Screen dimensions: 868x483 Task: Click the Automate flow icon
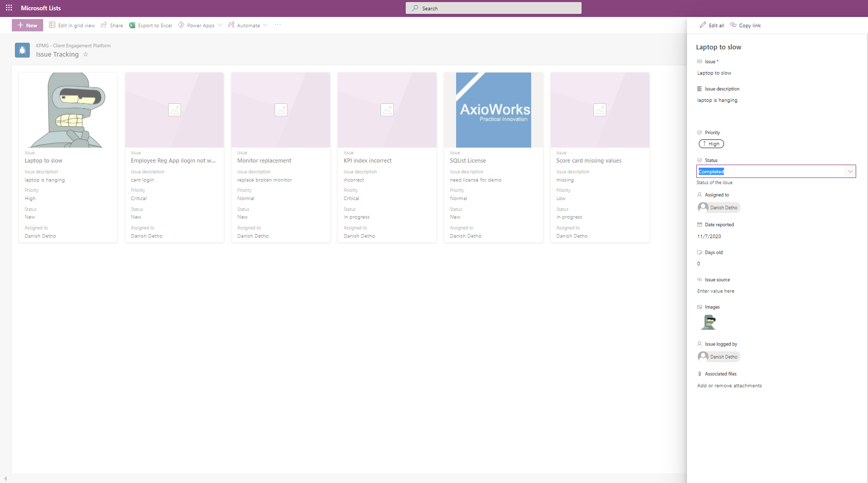231,25
